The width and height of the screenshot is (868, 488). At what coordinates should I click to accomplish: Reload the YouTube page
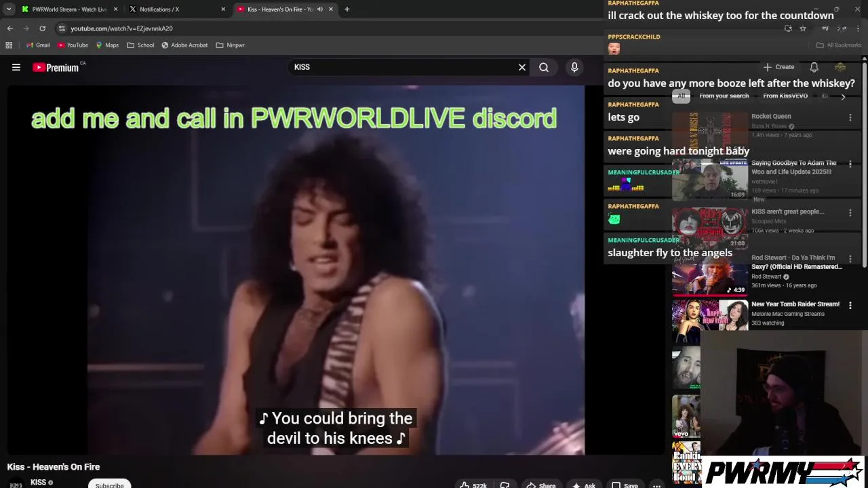coord(42,28)
